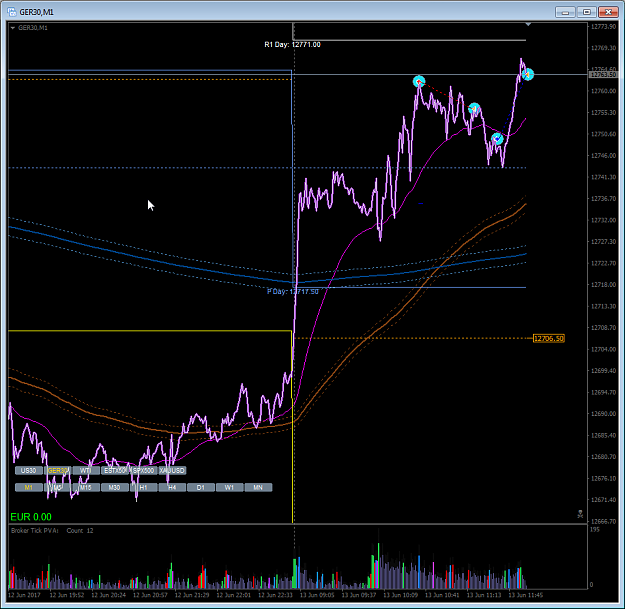
Task: Click the current price label 12763.50 on the axis
Action: pos(603,75)
